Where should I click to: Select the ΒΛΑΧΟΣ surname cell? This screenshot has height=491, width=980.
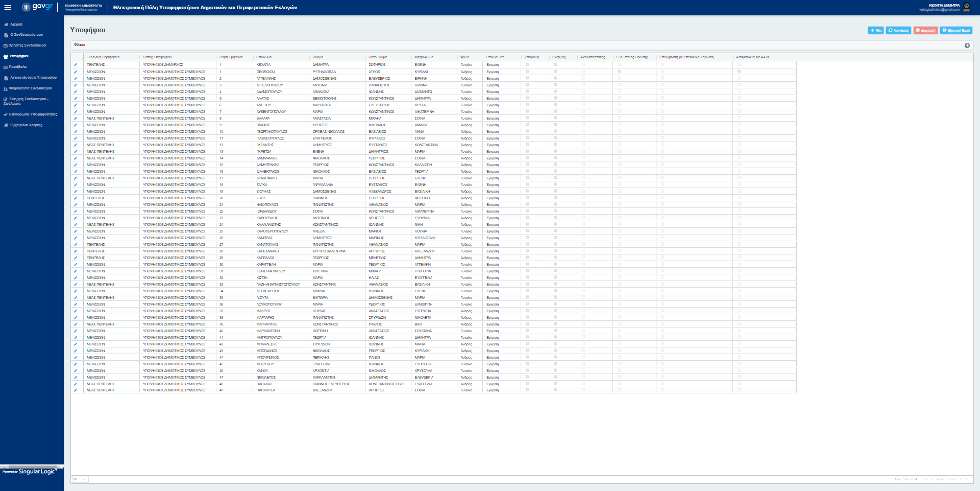263,125
